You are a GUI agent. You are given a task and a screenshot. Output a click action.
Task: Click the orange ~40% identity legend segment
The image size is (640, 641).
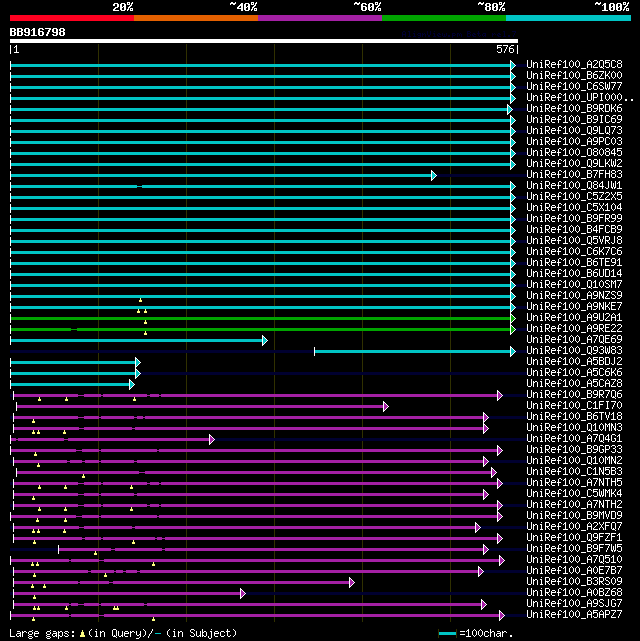coord(196,18)
